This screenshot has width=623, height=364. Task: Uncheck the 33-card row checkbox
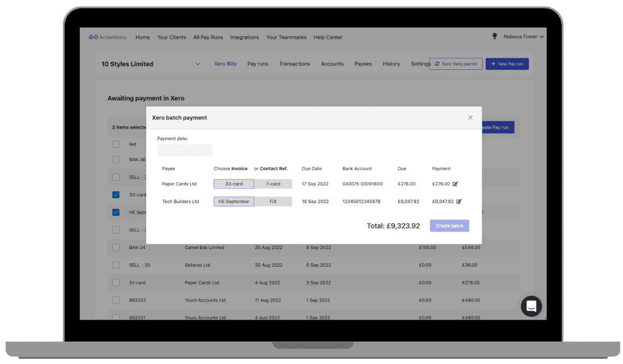(116, 194)
